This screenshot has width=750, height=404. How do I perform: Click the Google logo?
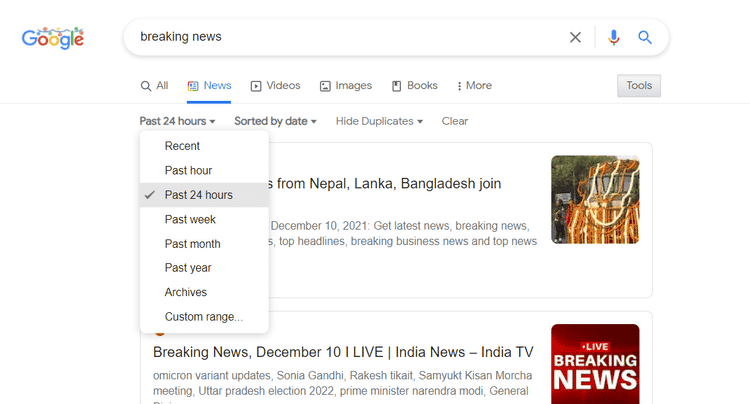point(53,38)
